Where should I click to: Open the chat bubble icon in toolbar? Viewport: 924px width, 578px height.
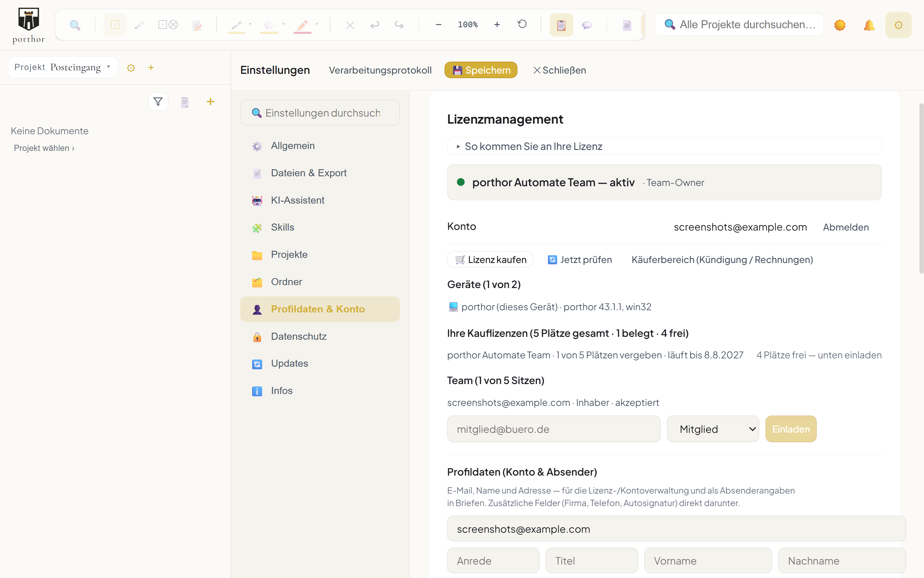coord(587,25)
